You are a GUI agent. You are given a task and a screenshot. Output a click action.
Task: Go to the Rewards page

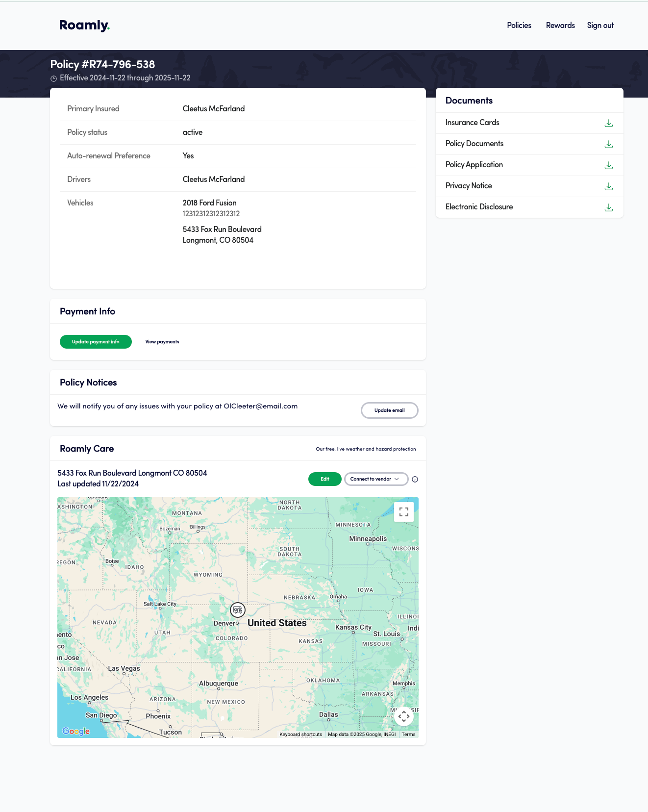[560, 25]
